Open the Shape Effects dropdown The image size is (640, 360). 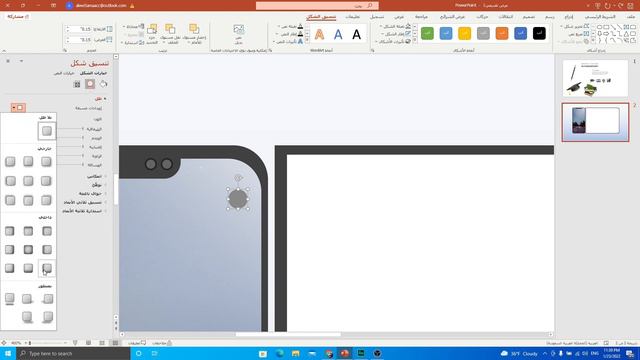(393, 42)
